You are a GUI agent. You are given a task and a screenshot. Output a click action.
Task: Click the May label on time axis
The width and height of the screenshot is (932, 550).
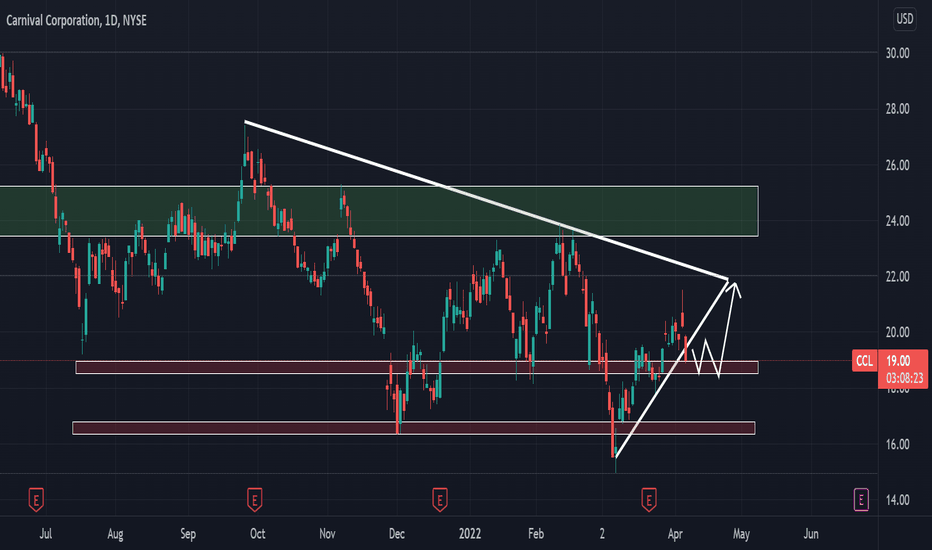tap(741, 533)
